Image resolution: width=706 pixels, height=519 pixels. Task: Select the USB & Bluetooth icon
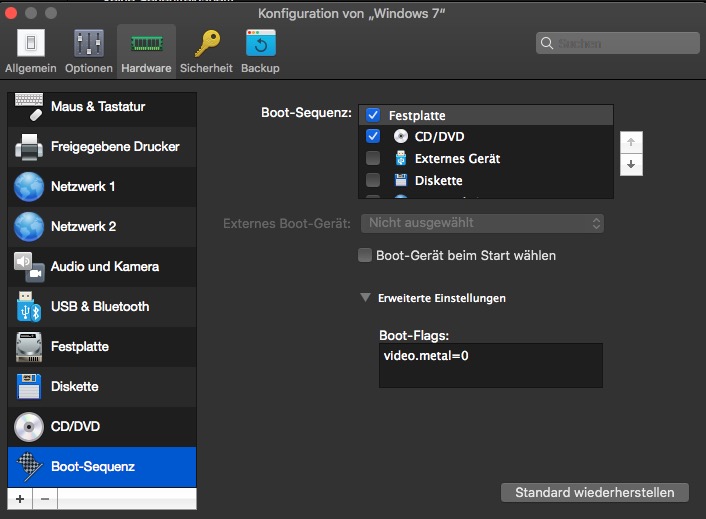(x=29, y=307)
